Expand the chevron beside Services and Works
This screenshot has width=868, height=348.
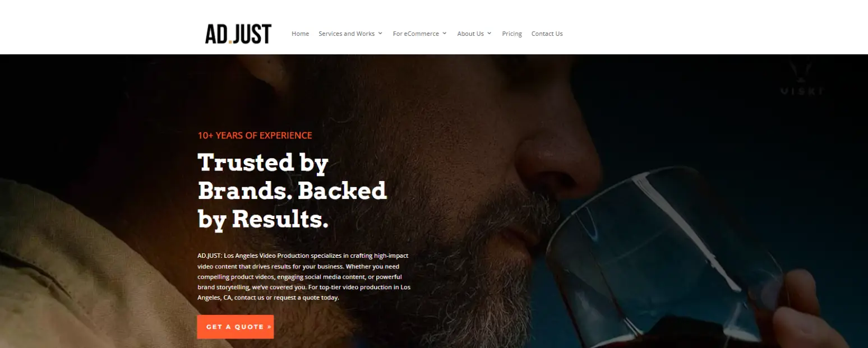(380, 34)
